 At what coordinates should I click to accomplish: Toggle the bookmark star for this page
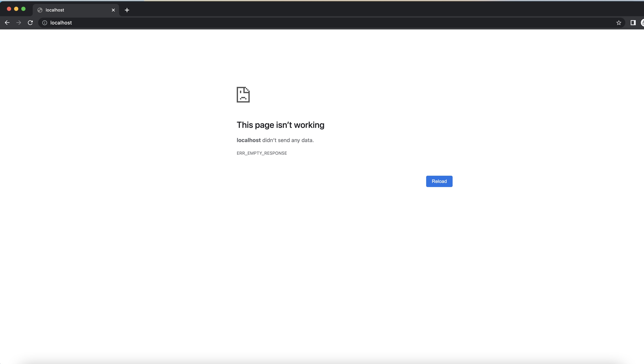(619, 23)
